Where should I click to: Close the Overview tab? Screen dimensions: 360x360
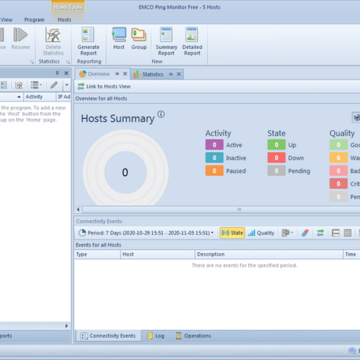pos(125,74)
